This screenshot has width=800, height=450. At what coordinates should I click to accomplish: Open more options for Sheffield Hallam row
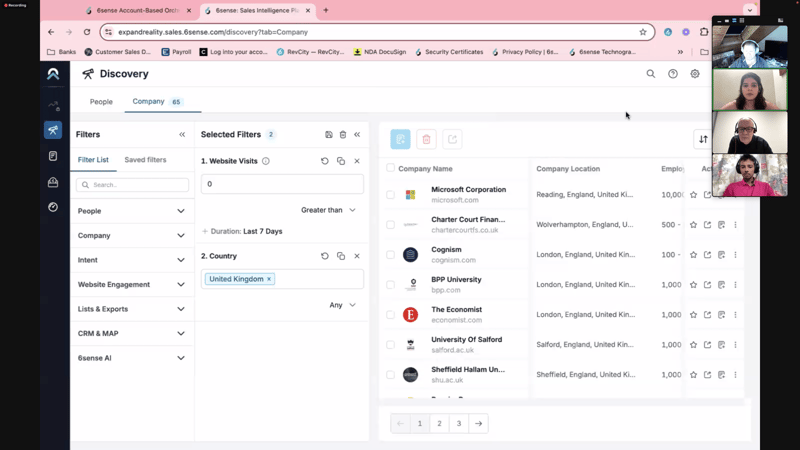(x=735, y=374)
